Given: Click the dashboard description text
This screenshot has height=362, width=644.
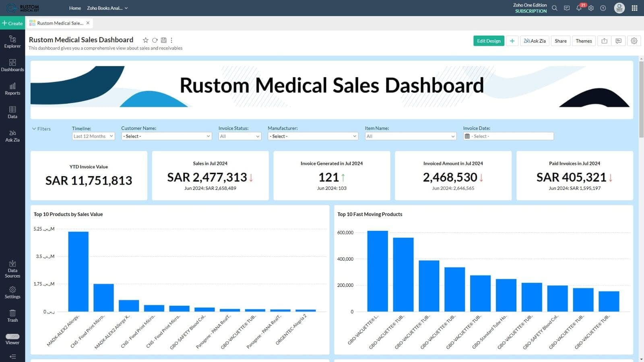Looking at the screenshot, I should coord(105,48).
